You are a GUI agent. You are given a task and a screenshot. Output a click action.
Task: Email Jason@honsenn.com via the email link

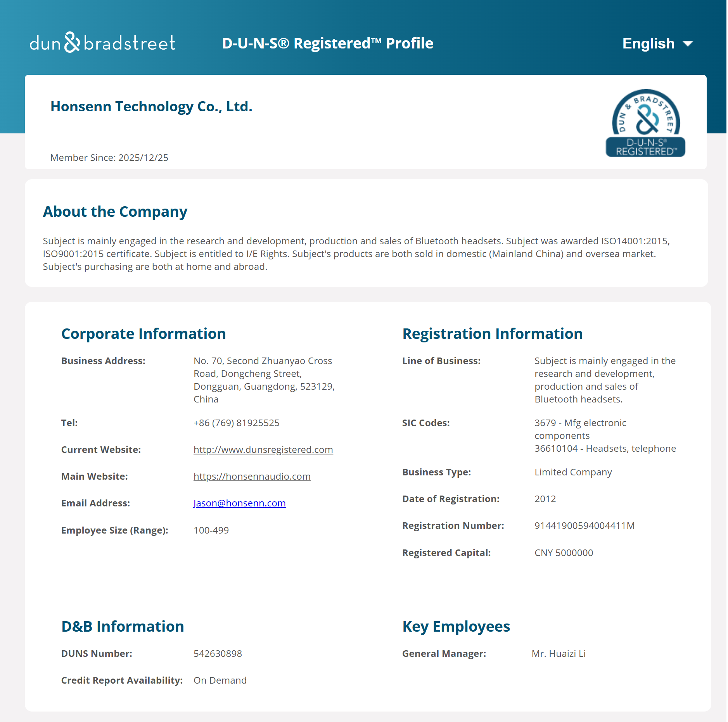coord(239,503)
